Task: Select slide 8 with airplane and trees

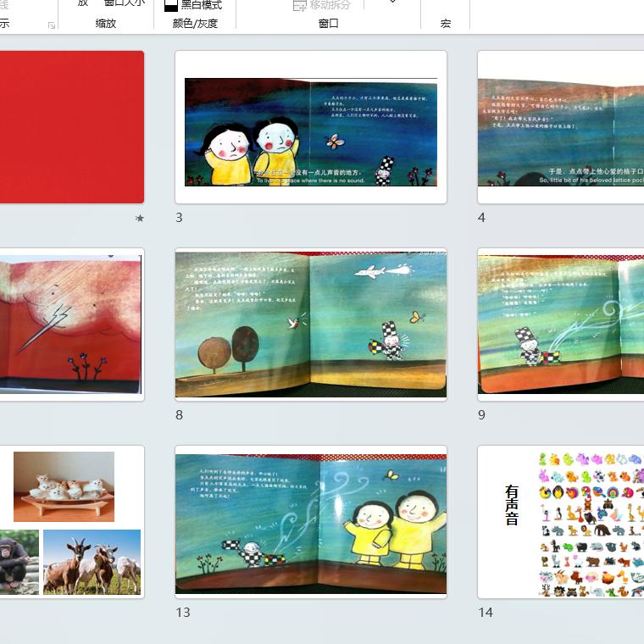Action: click(x=311, y=325)
